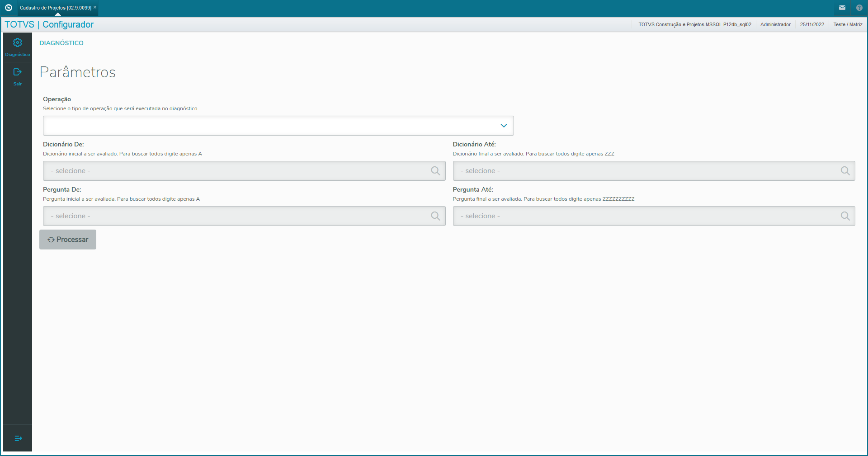Click the TOTVS | Configurador title

[x=49, y=24]
